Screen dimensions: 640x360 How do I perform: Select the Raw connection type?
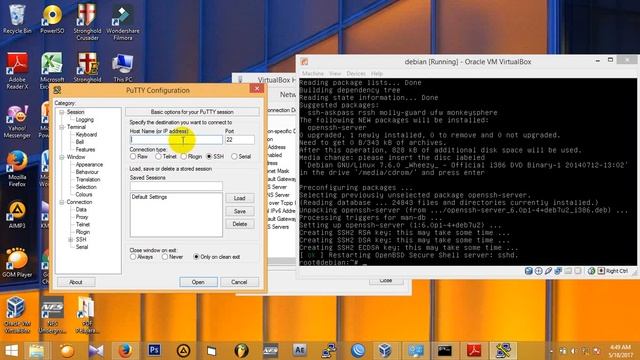click(133, 156)
